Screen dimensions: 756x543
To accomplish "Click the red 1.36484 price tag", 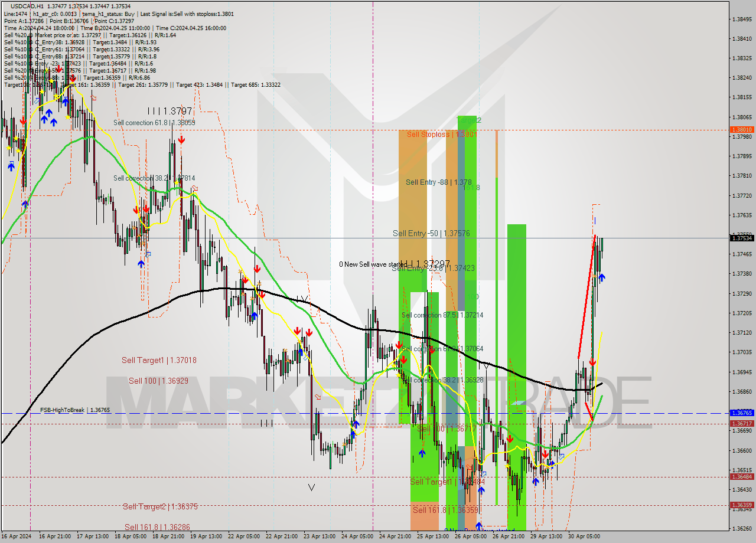I will [x=742, y=476].
